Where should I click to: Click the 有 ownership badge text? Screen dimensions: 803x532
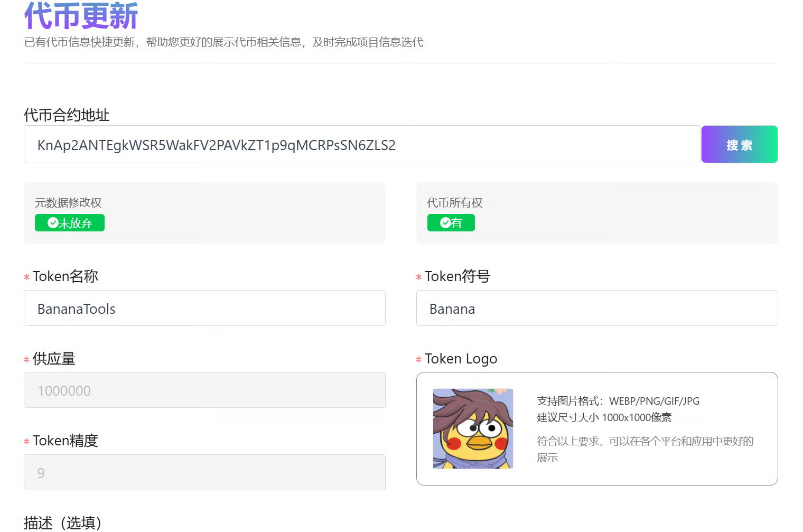tap(457, 223)
